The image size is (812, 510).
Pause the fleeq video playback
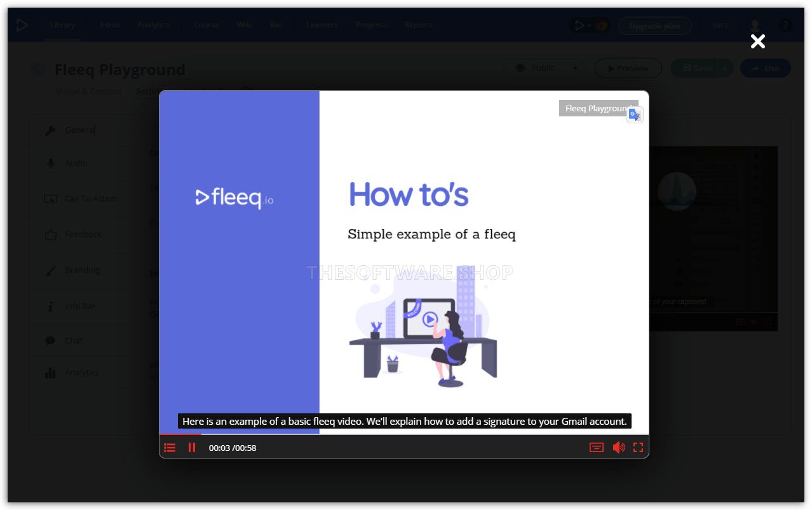[x=192, y=448]
